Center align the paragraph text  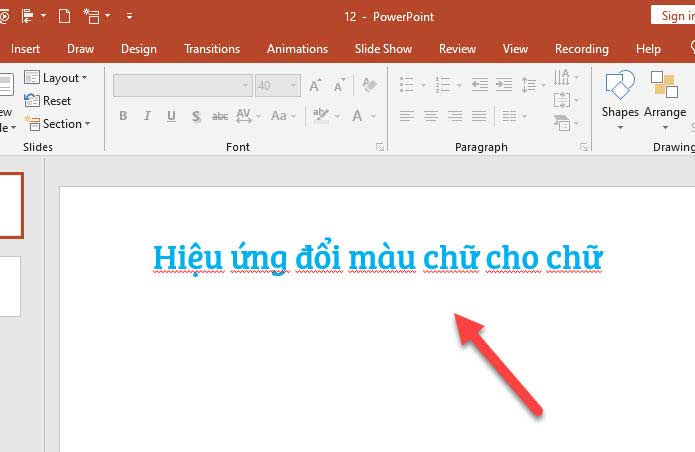tap(431, 116)
